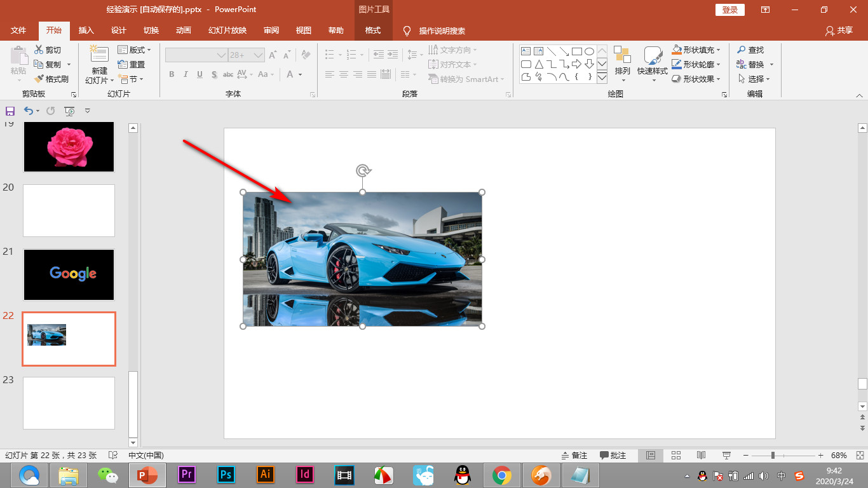Viewport: 868px width, 488px height.
Task: Switch to Slide Sorter view icon
Action: (x=676, y=456)
